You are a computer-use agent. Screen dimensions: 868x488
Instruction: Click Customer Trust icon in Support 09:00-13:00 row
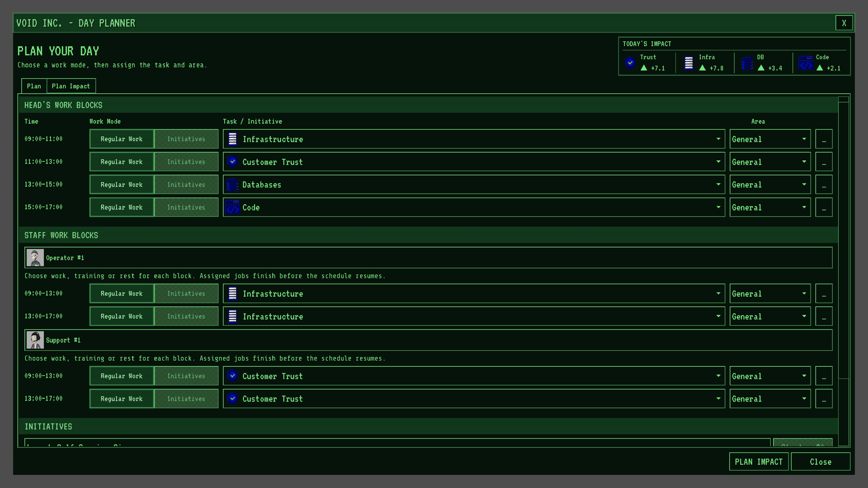(x=233, y=376)
